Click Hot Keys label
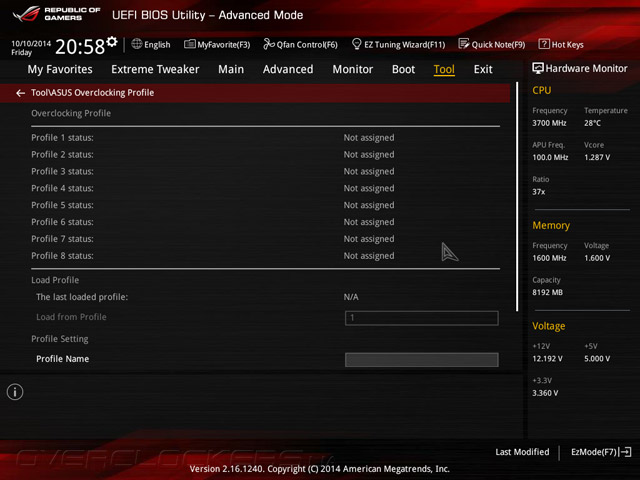 click(x=567, y=44)
